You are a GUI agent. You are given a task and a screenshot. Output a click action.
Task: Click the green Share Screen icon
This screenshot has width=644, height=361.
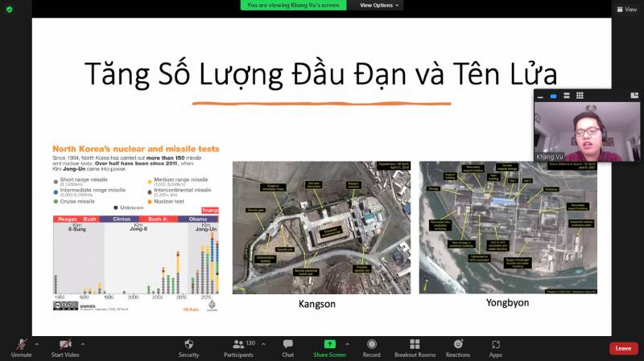click(x=329, y=344)
